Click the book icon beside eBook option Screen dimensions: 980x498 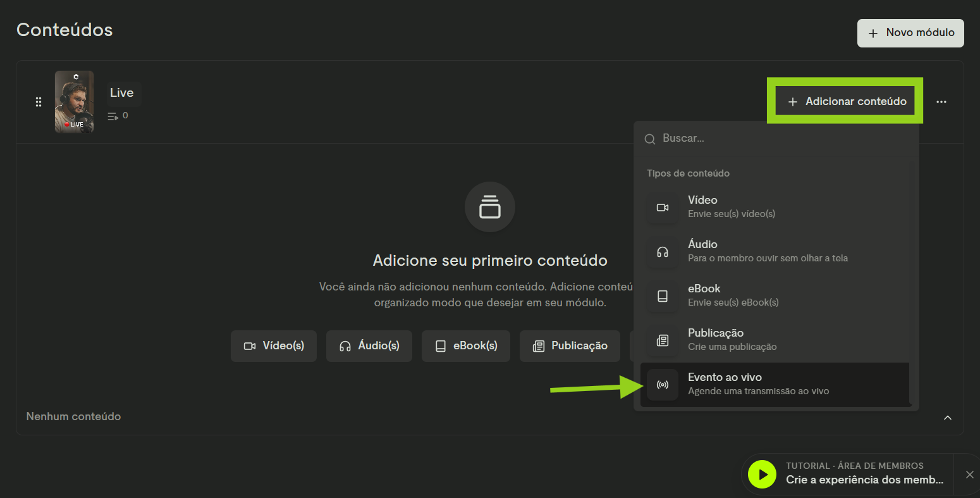(x=663, y=296)
